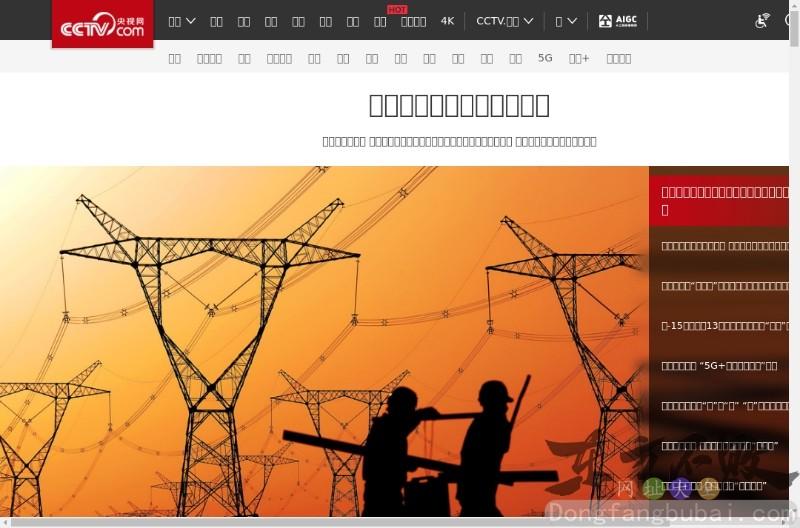Open the red highlighted top story in side panel
800x528 pixels.
tap(724, 200)
